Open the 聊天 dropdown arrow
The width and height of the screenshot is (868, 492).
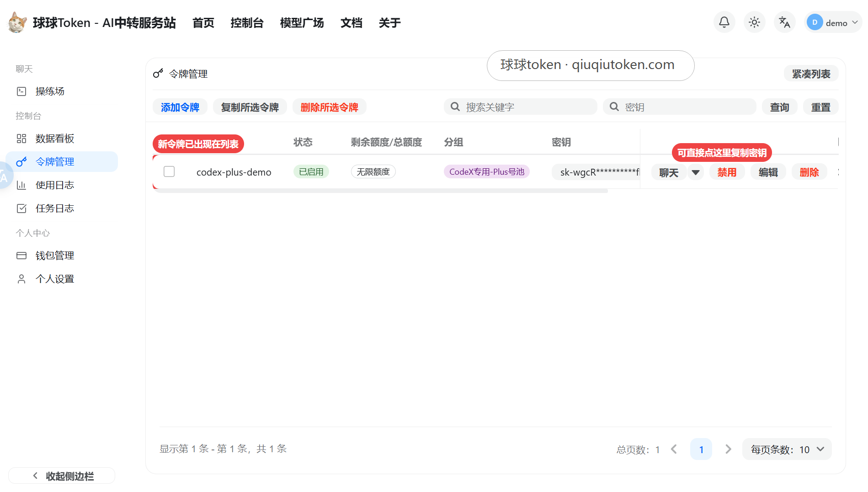pyautogui.click(x=696, y=172)
